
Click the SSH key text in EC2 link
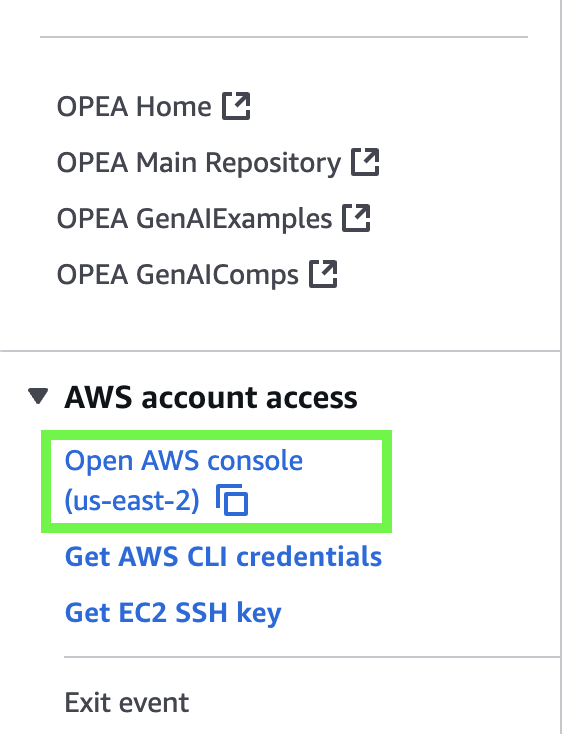click(228, 613)
